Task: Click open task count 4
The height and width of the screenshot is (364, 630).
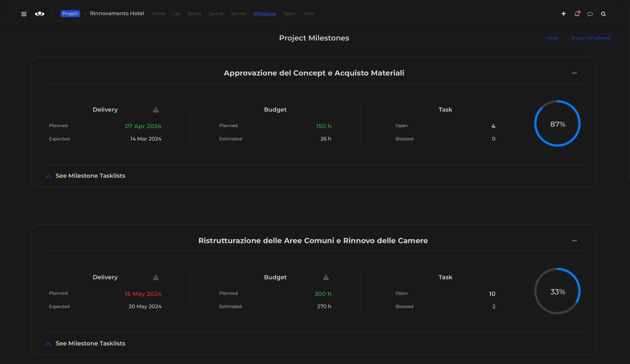Action: (493, 126)
